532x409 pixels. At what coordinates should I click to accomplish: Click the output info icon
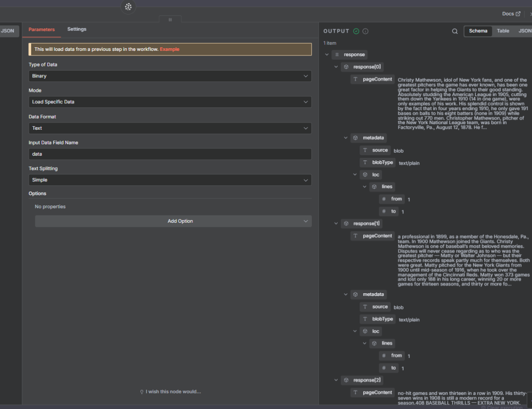tap(365, 31)
